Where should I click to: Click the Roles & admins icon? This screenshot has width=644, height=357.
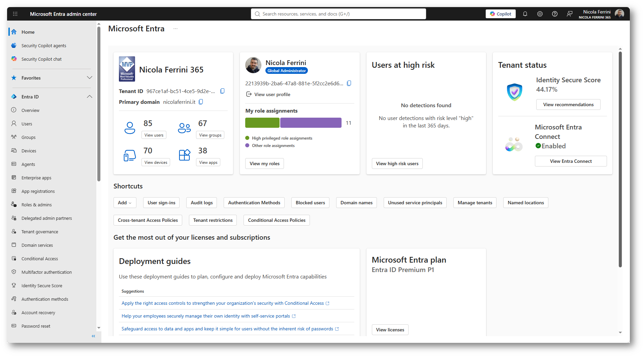click(14, 204)
